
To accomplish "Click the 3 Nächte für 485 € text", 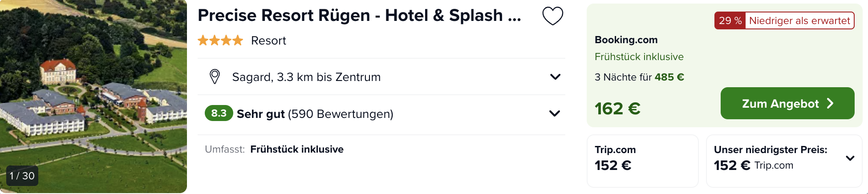I will point(639,77).
